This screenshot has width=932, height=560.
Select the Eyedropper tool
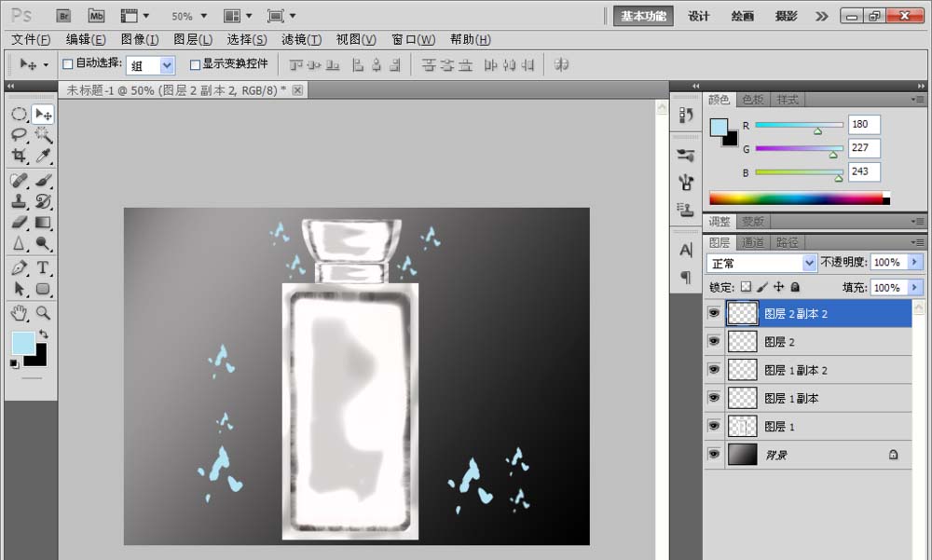tap(43, 156)
